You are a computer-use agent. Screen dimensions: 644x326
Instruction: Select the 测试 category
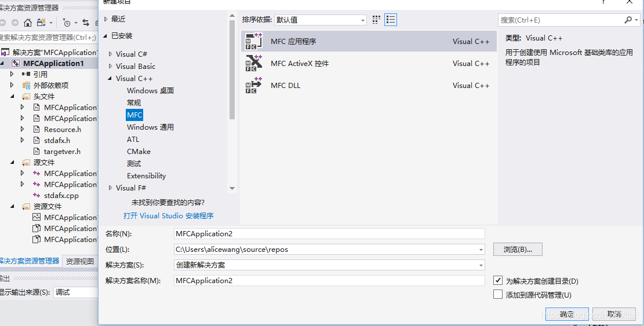[134, 164]
